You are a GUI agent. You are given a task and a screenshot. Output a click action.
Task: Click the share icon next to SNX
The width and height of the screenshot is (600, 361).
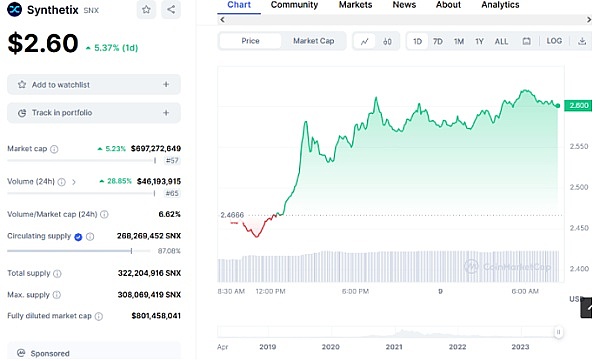tap(171, 10)
